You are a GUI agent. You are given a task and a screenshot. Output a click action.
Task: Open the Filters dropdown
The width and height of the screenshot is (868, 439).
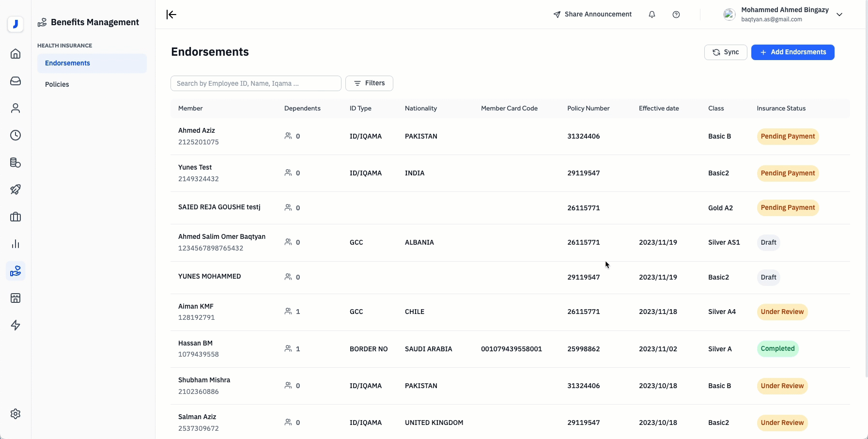(x=369, y=83)
